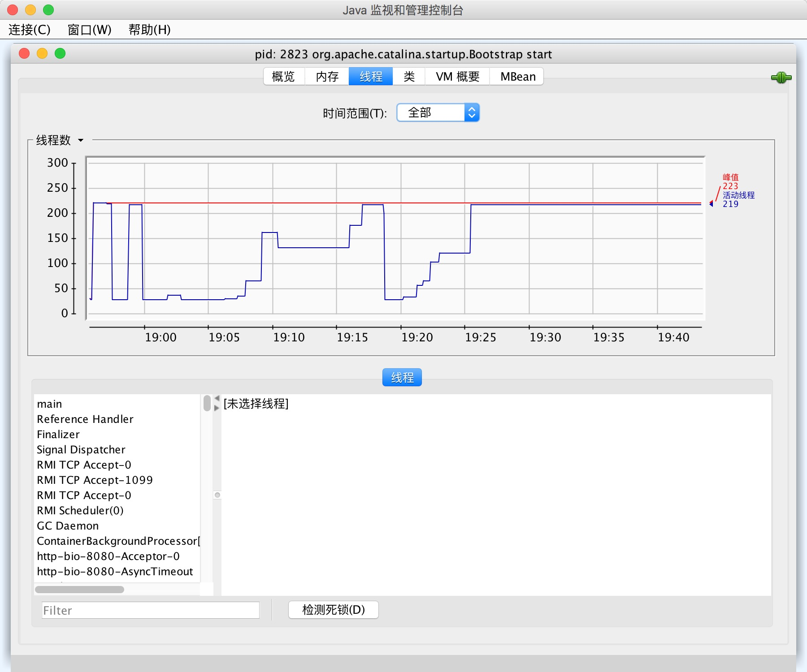Select the Reference Handler thread

(x=117, y=419)
